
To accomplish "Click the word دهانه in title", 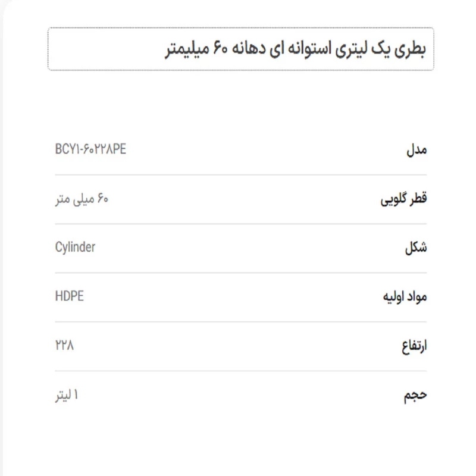I will [249, 49].
